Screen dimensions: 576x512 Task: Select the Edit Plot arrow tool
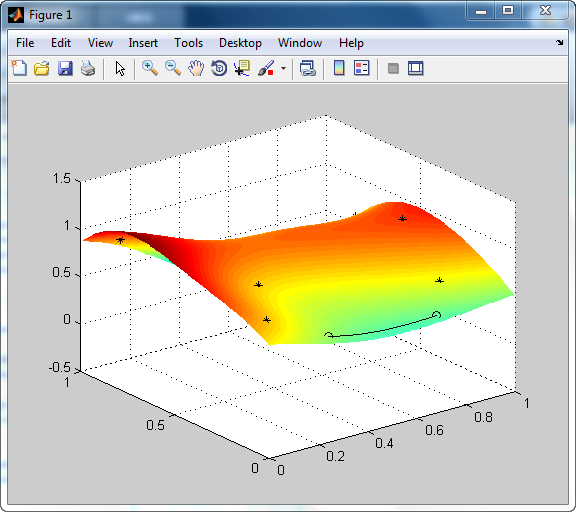point(120,68)
